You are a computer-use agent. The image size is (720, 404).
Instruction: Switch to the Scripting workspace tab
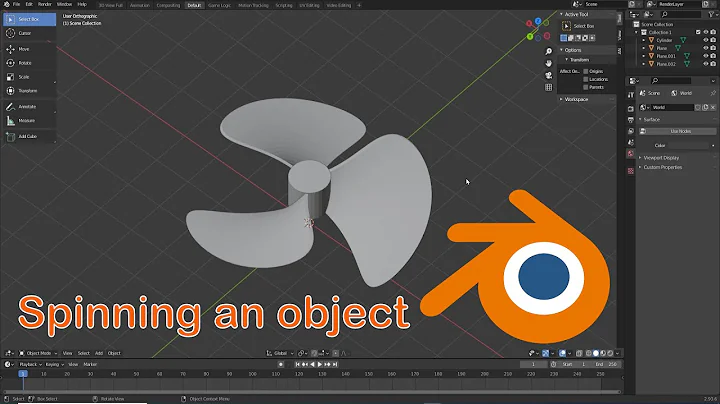click(x=284, y=6)
